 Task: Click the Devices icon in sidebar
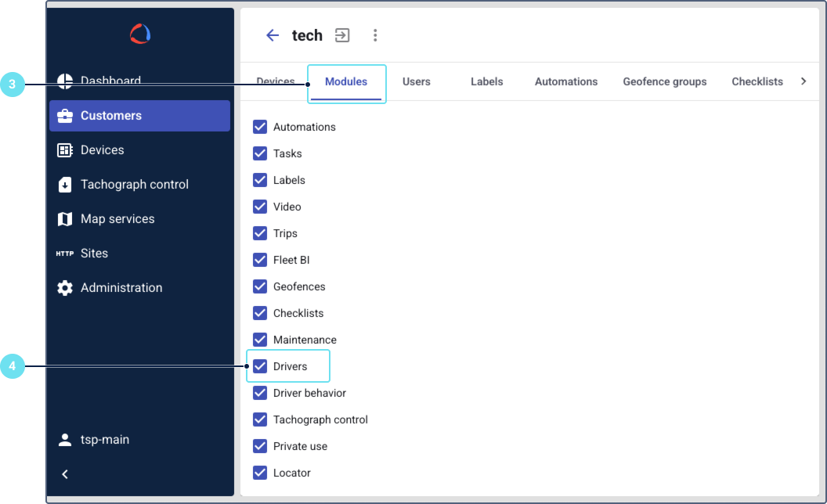pos(65,150)
